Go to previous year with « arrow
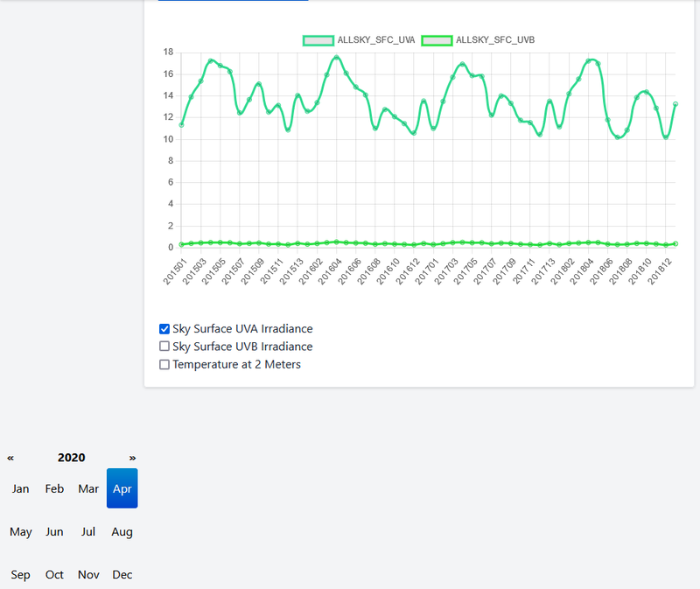 10,458
